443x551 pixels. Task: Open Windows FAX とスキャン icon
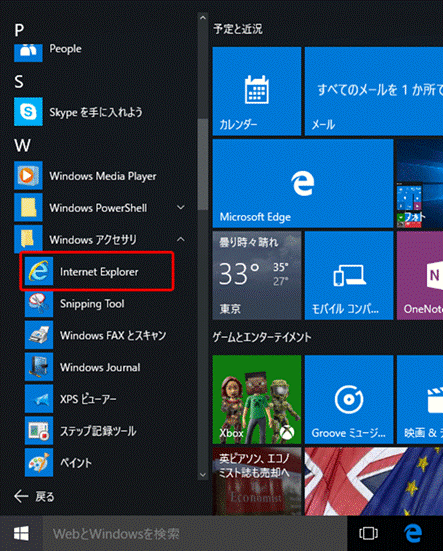pos(39,335)
